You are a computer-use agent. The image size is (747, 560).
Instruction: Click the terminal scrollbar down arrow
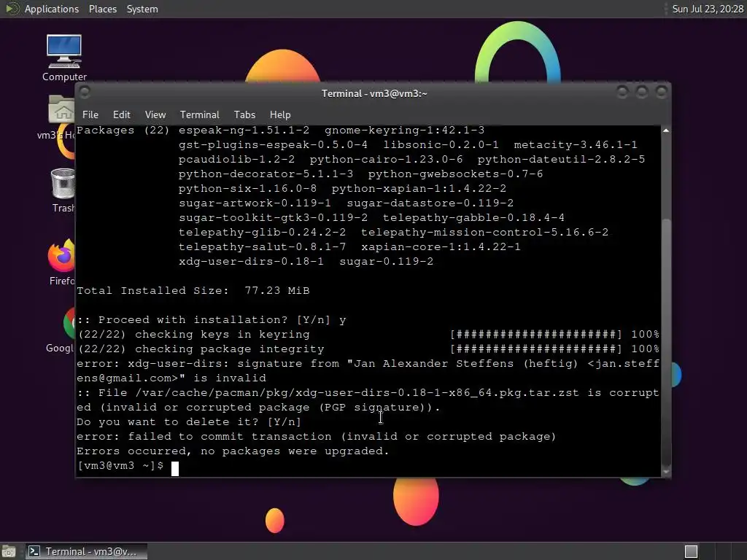(666, 472)
